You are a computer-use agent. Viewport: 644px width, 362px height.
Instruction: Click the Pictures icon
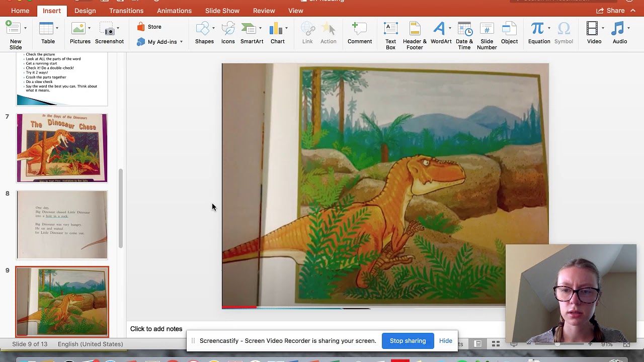coord(78,28)
